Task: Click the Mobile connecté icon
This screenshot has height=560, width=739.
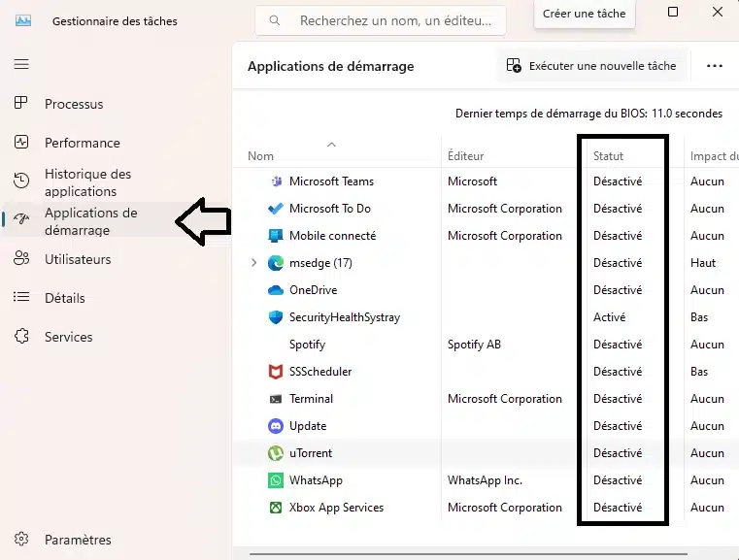Action: point(276,236)
